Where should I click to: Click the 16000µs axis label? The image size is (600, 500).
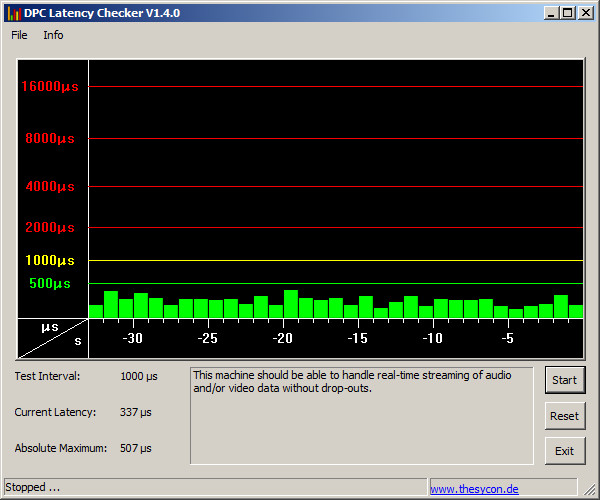[50, 86]
